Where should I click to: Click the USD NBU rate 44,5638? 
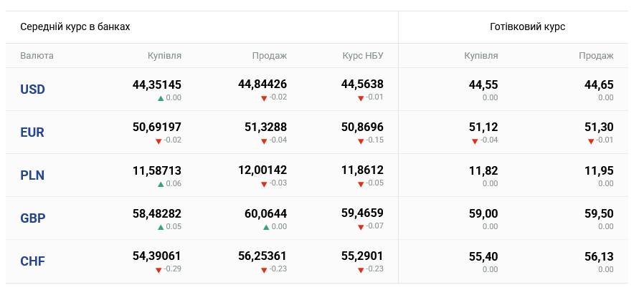(362, 84)
